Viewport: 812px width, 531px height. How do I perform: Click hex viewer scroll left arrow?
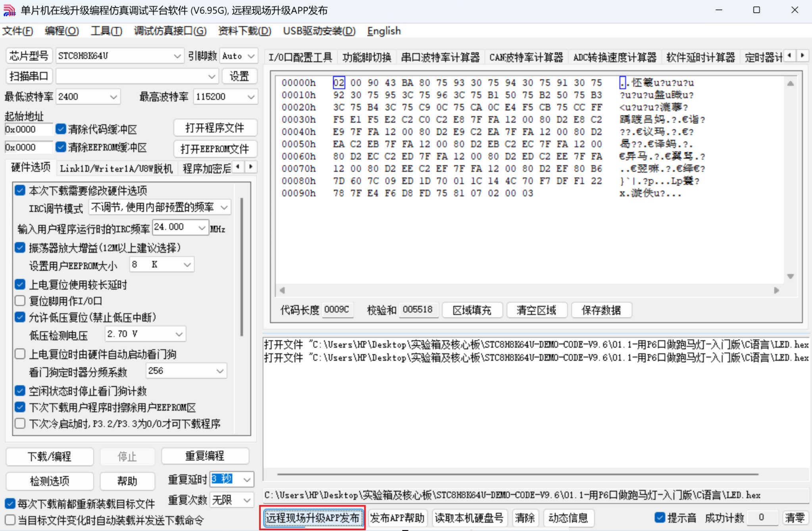coord(282,290)
